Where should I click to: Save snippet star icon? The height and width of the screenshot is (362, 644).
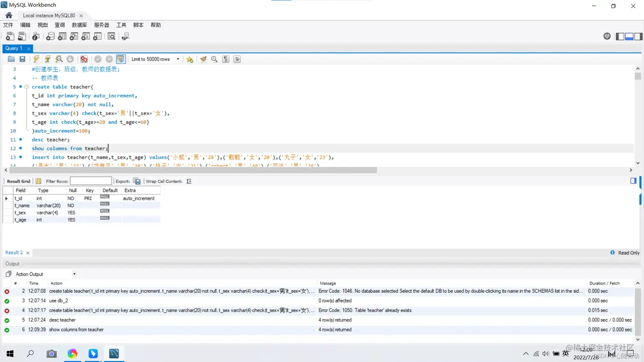(x=190, y=59)
